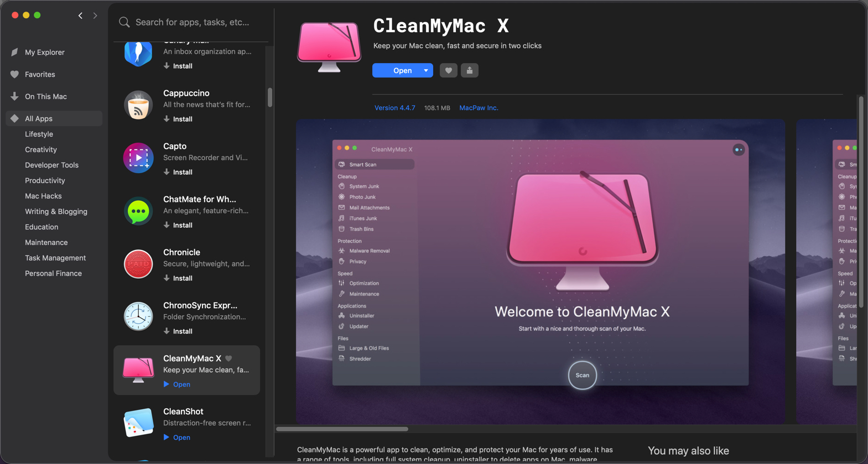Select the Maintenance category
Viewport: 868px width, 464px height.
pyautogui.click(x=46, y=242)
